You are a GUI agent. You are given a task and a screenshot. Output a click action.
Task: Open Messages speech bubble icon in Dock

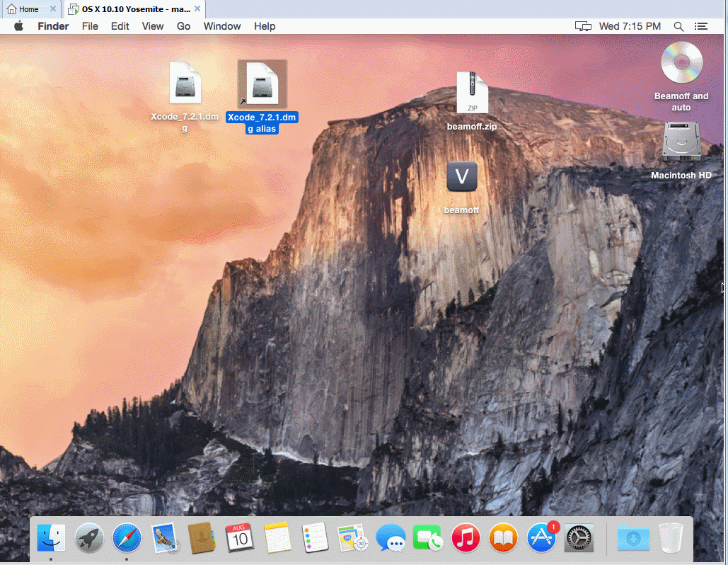point(391,537)
